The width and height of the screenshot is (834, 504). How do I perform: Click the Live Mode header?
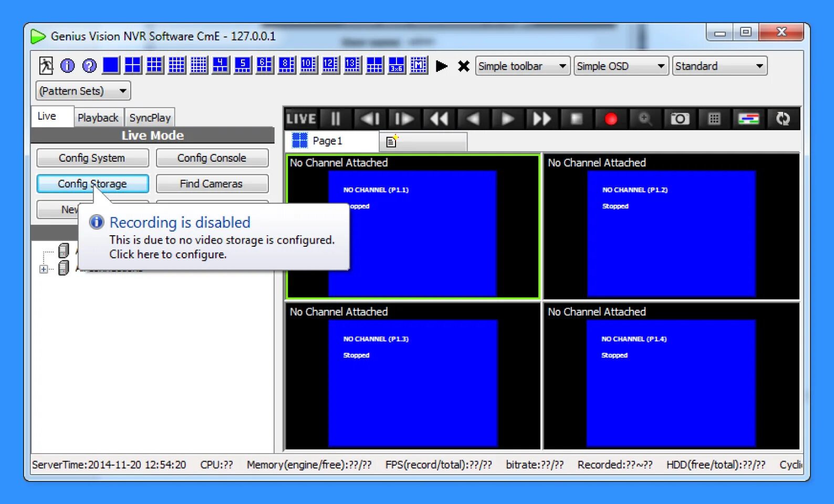153,135
